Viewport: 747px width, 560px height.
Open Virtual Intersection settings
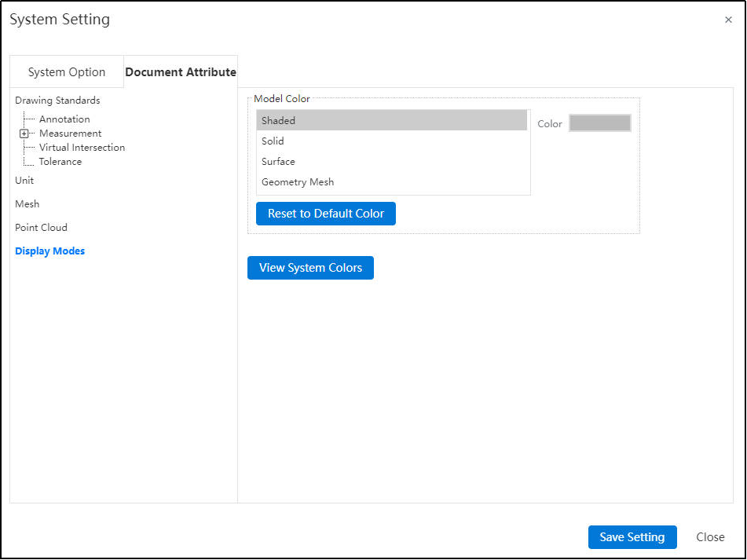[x=82, y=148]
